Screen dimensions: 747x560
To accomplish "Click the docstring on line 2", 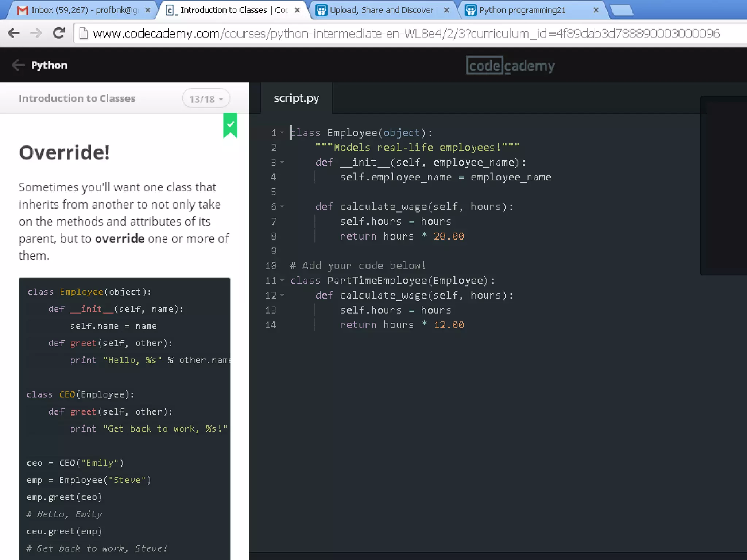I will point(417,148).
